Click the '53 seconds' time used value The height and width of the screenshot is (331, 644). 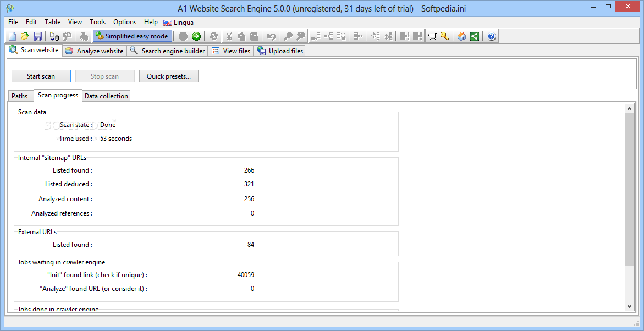click(116, 139)
